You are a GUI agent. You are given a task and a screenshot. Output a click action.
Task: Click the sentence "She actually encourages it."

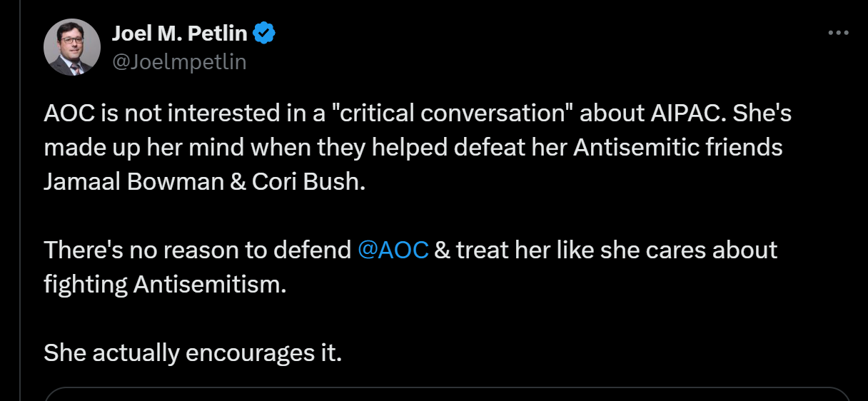(193, 352)
